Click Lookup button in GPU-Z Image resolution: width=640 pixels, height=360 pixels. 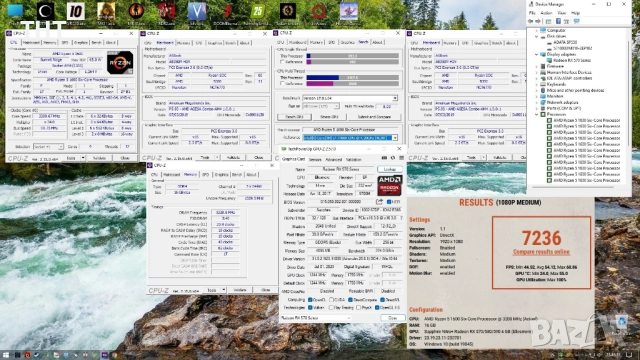390,169
